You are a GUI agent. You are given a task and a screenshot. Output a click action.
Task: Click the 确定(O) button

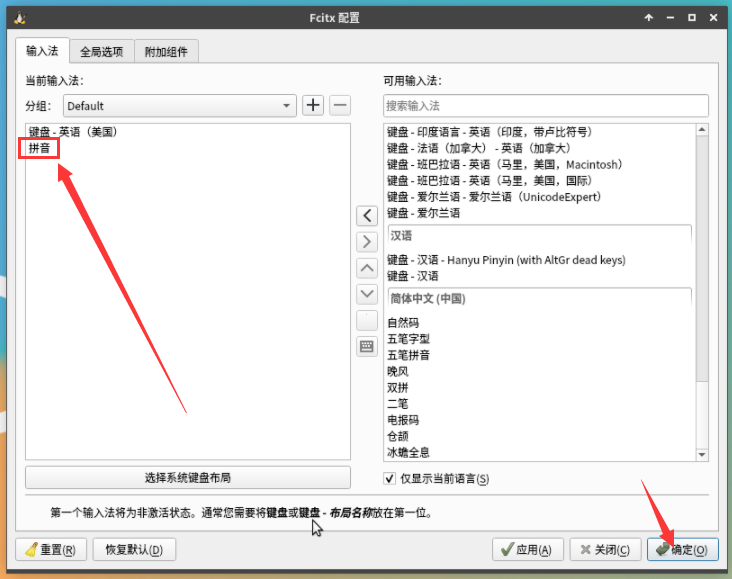(683, 550)
